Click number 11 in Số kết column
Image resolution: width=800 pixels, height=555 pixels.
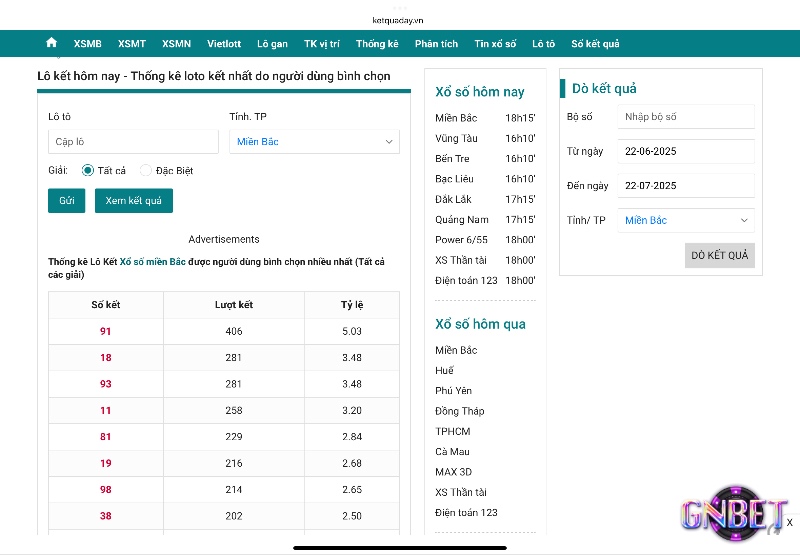[x=106, y=411]
